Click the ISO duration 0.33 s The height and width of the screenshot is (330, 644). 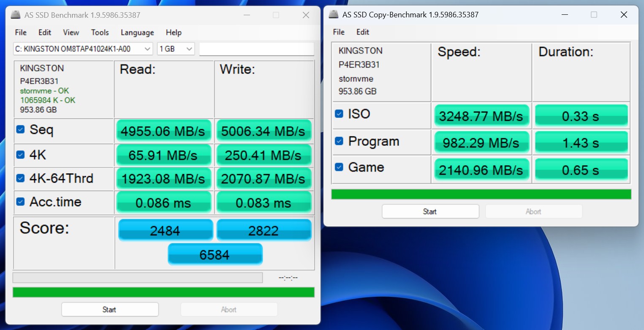click(x=581, y=116)
